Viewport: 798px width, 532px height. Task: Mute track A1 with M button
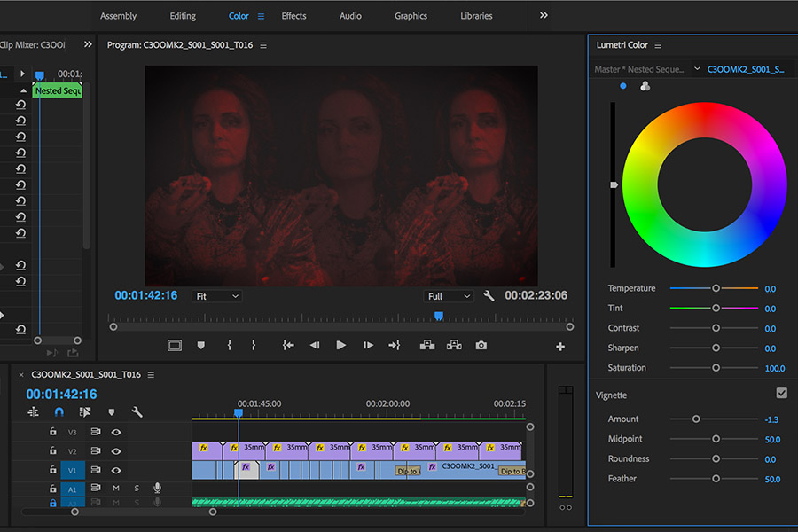(115, 488)
